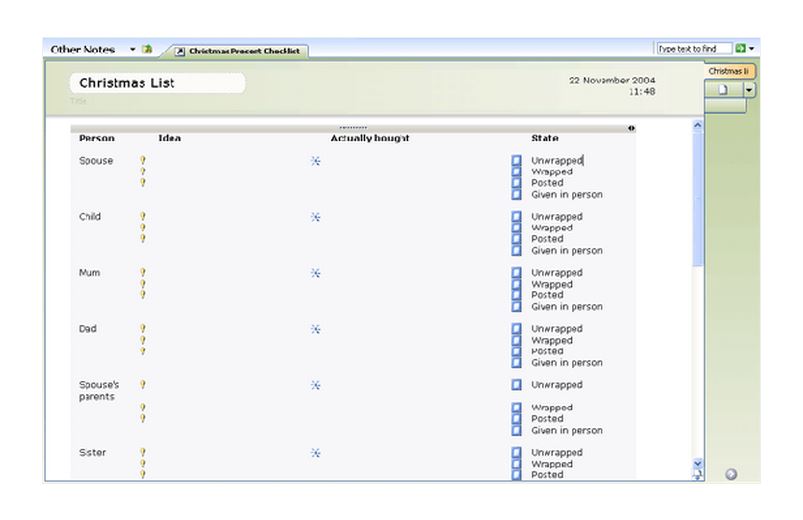Click the first lightbulb icon beside Dad

point(143,328)
